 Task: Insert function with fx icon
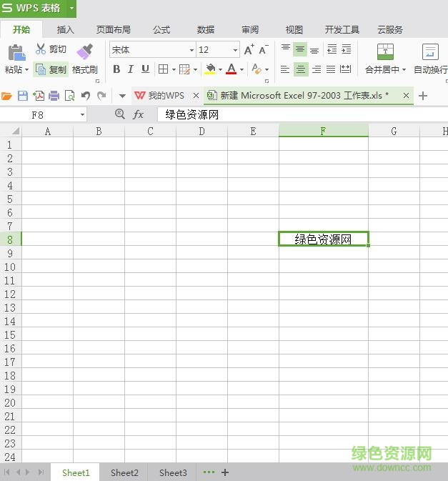point(138,114)
